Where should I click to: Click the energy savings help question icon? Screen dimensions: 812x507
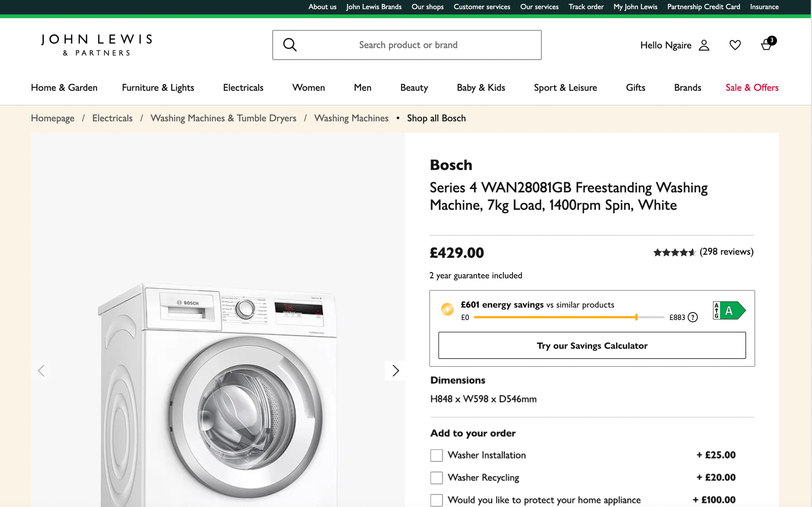(x=693, y=317)
